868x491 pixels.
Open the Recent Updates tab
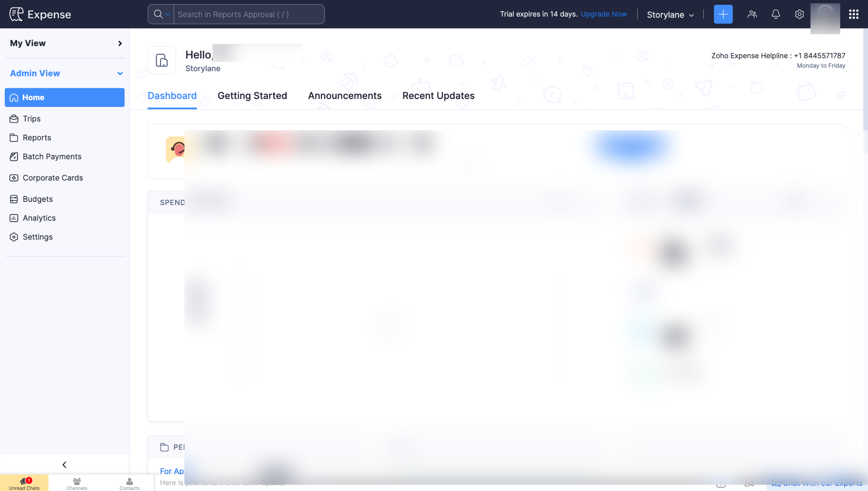click(438, 96)
